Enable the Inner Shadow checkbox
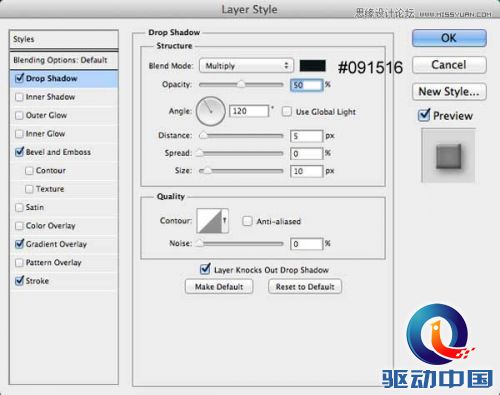This screenshot has height=395, width=500. point(19,97)
